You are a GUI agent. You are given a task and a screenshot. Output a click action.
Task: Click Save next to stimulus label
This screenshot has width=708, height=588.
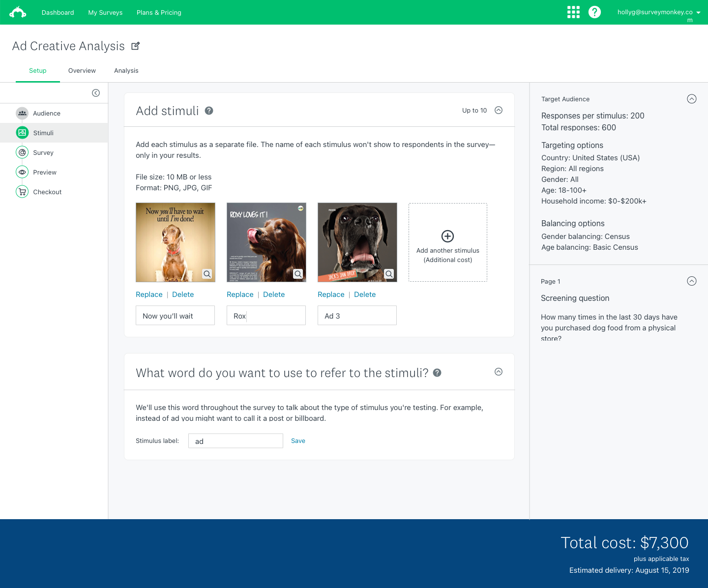[298, 441]
